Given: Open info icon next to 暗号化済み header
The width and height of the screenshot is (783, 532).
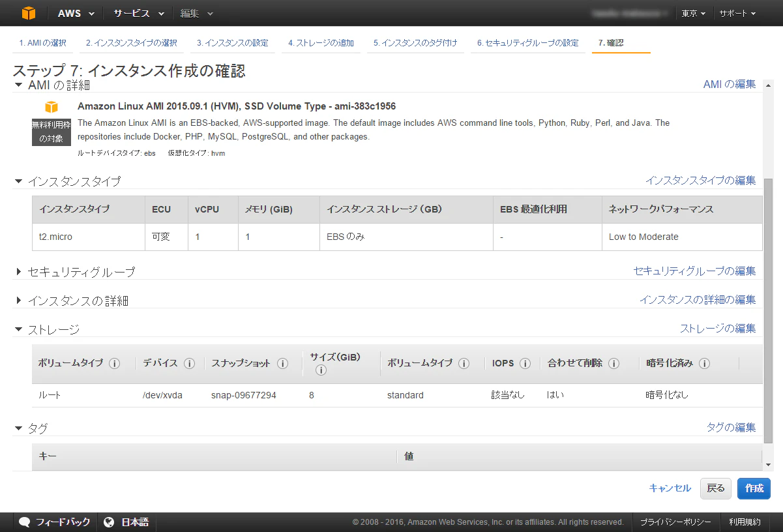Looking at the screenshot, I should click(x=704, y=363).
